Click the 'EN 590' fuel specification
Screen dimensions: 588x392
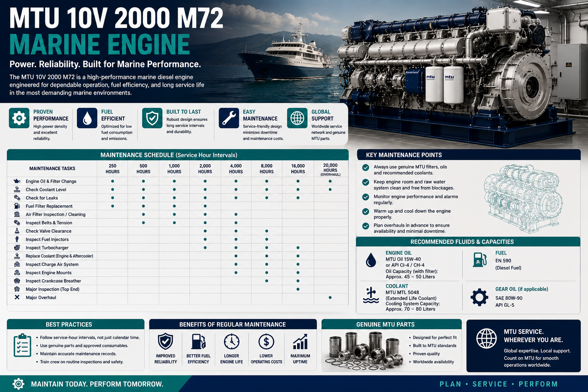(x=503, y=261)
